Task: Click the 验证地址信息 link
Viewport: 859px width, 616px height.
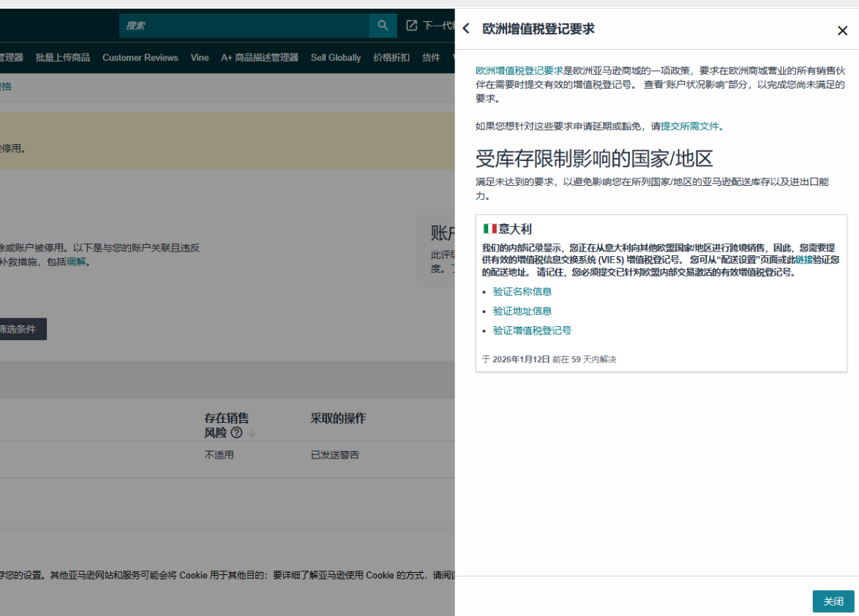Action: coord(522,311)
